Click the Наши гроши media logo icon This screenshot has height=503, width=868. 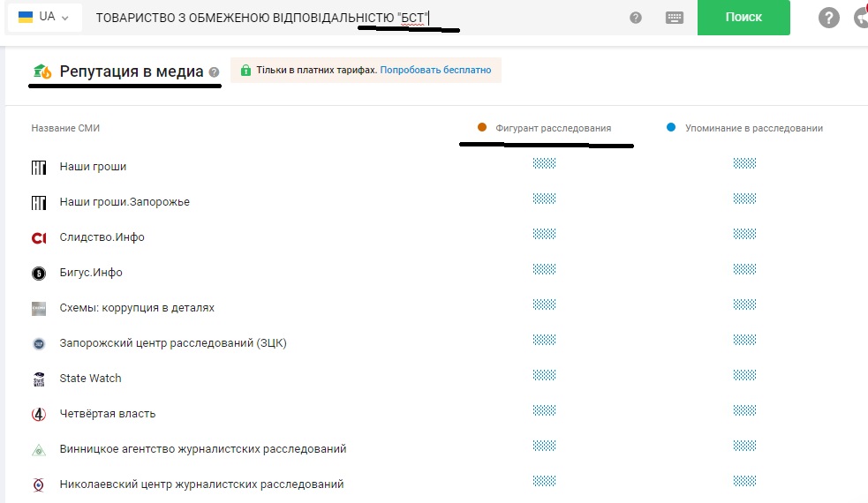[38, 167]
